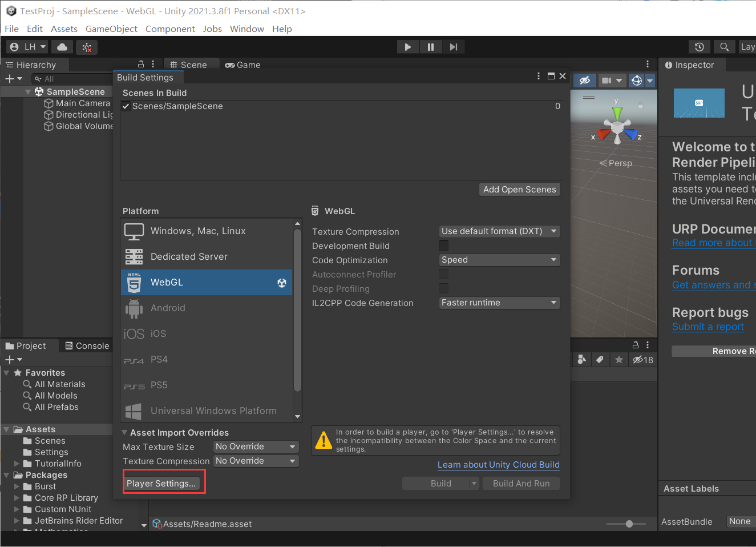Collapse the Packages folder tree
Screen dimensions: 756x547
pos(6,475)
